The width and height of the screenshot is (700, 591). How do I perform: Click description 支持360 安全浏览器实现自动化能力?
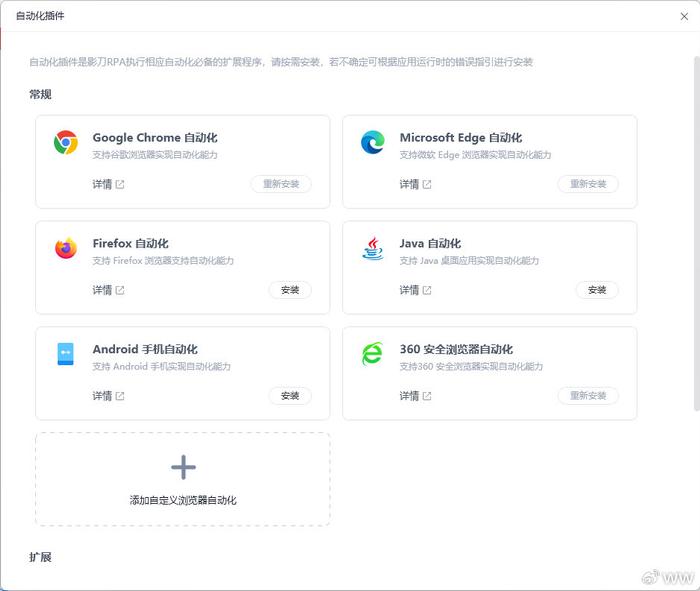[471, 366]
